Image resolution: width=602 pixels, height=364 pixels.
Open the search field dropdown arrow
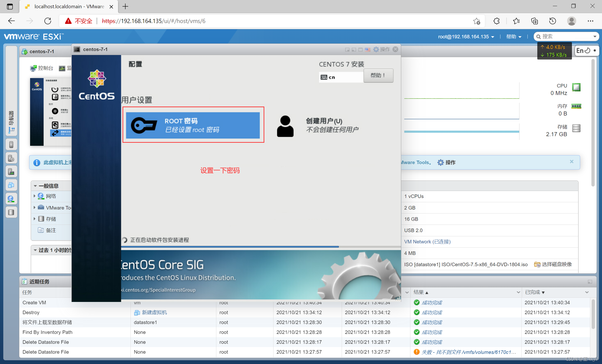[x=595, y=37]
